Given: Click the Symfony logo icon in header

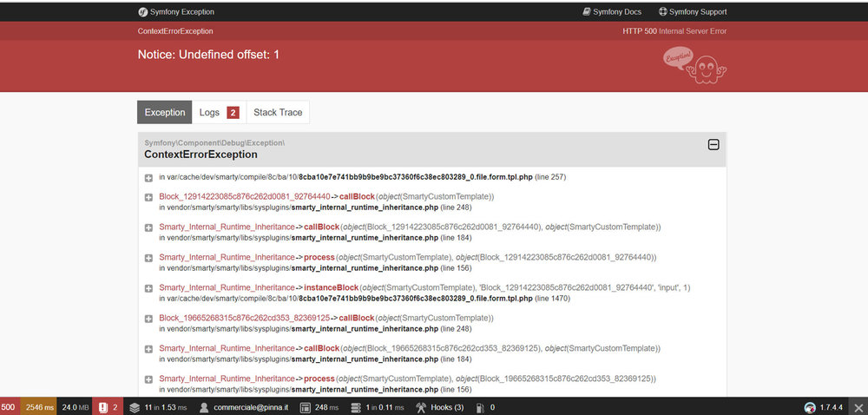Looking at the screenshot, I should pyautogui.click(x=143, y=11).
